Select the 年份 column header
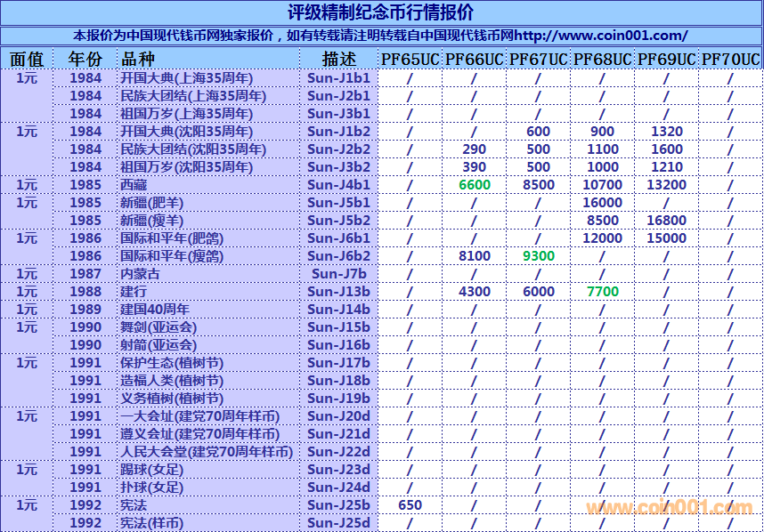764x532 pixels. point(85,60)
